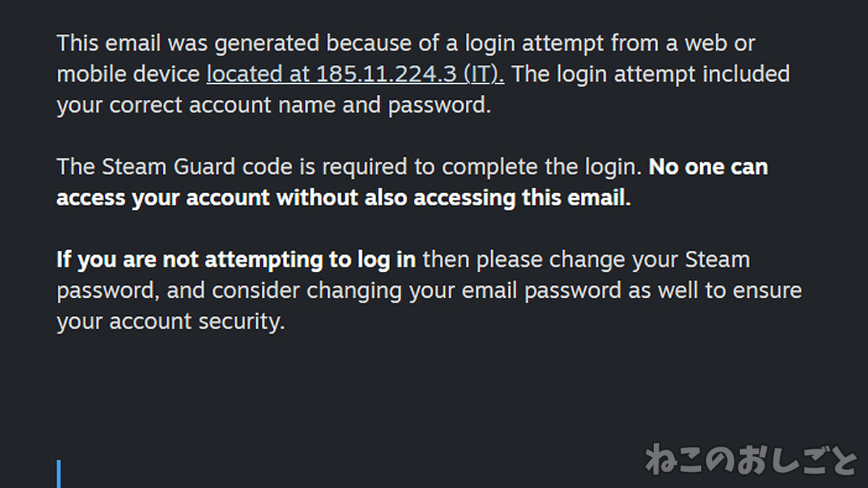Click the words 'login attempt from a web or'
This screenshot has height=488, width=868.
coord(602,43)
